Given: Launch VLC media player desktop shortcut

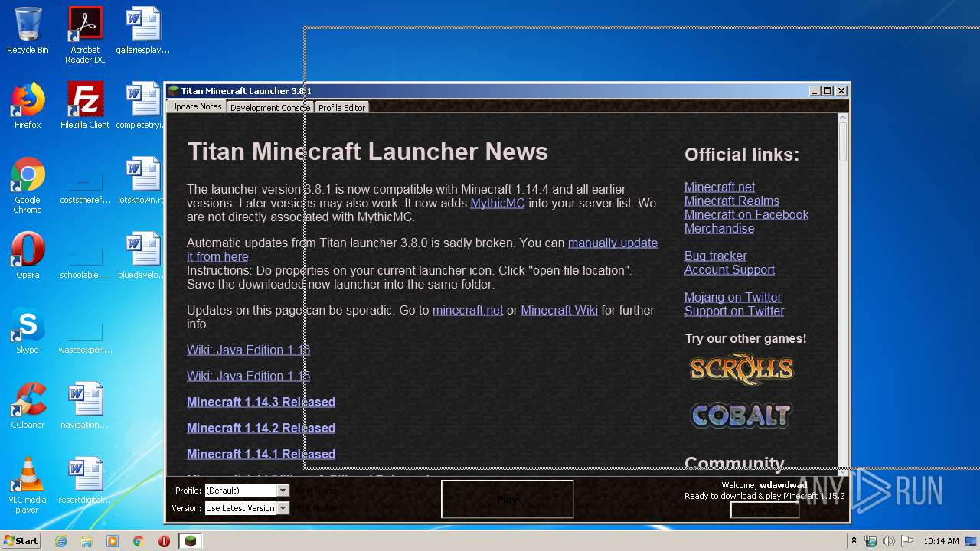Looking at the screenshot, I should coord(28,485).
